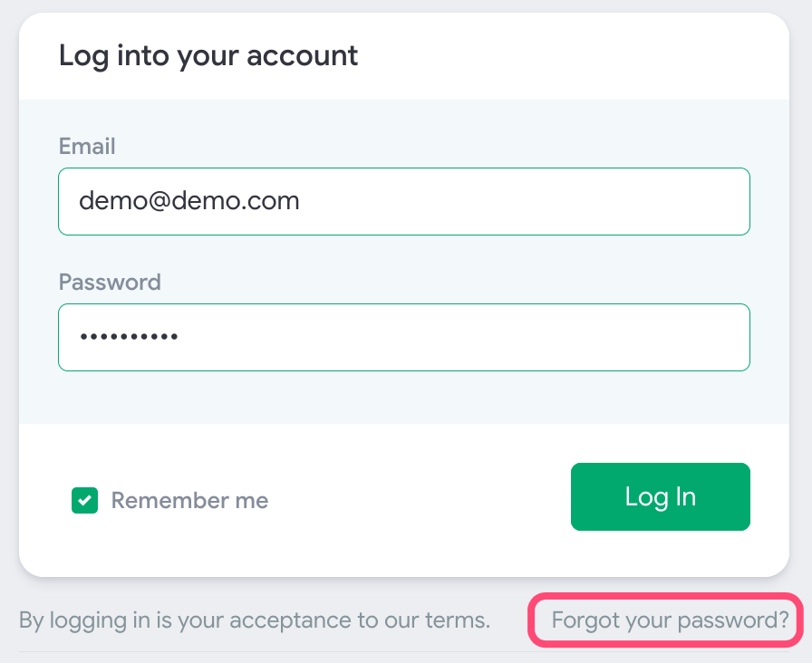812x663 pixels.
Task: Place cursor in demo@demo.com text
Action: pos(188,200)
